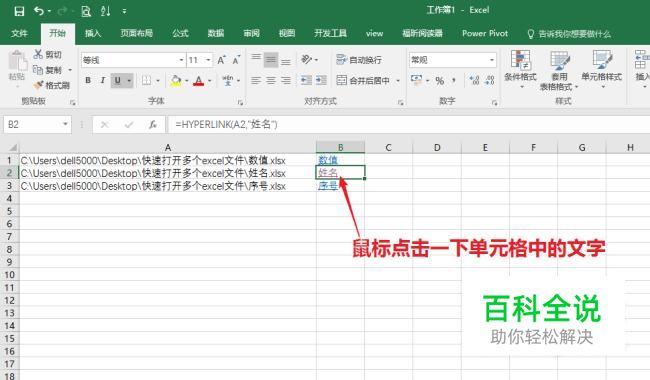
Task: Align text left
Action: [x=256, y=80]
